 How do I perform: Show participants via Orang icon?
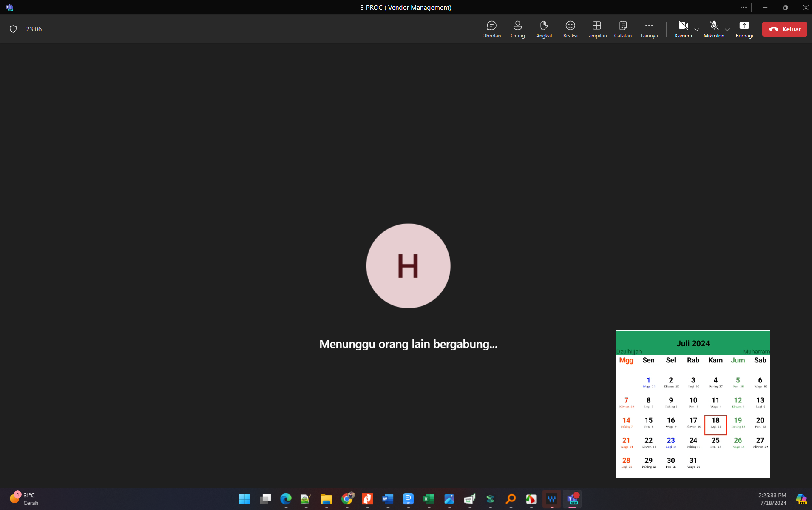tap(517, 29)
